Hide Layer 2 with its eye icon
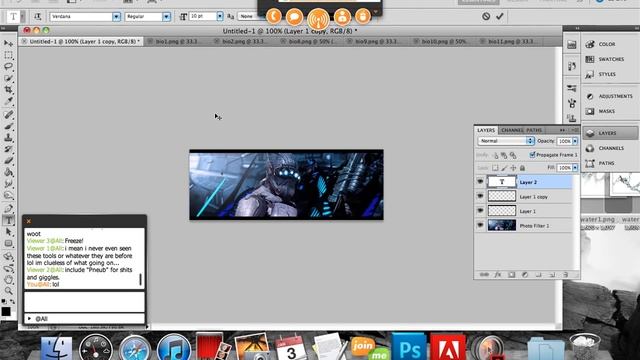The image size is (640, 360). 480,181
